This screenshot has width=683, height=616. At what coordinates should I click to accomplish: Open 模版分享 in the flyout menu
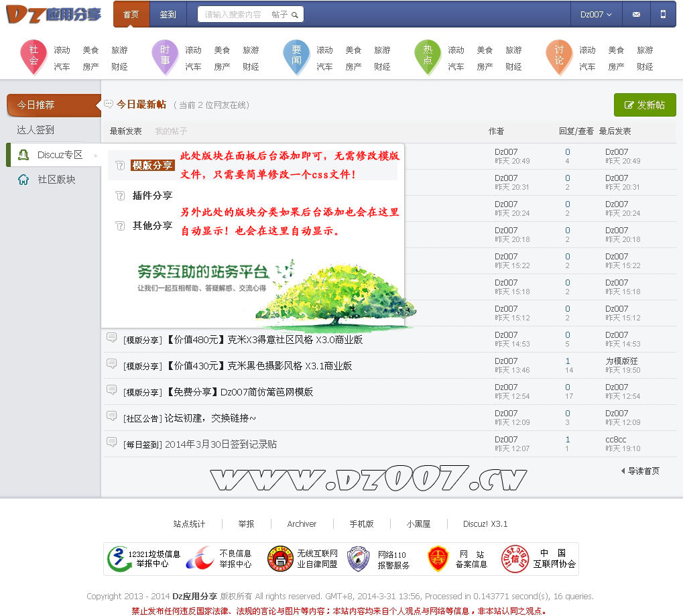point(152,166)
